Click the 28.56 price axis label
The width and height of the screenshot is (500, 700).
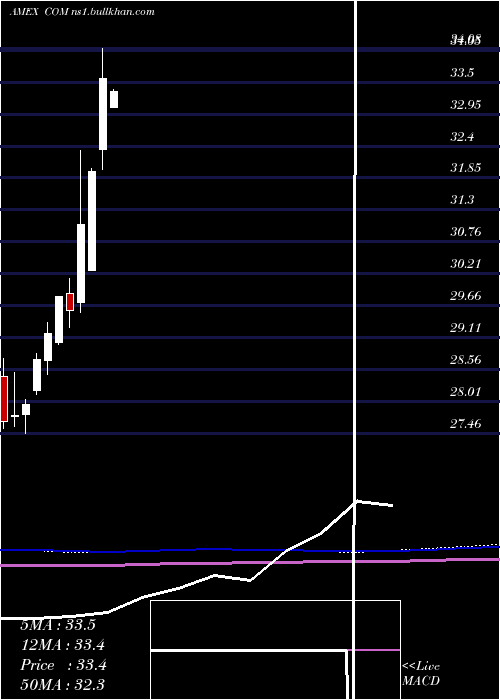coord(465,360)
